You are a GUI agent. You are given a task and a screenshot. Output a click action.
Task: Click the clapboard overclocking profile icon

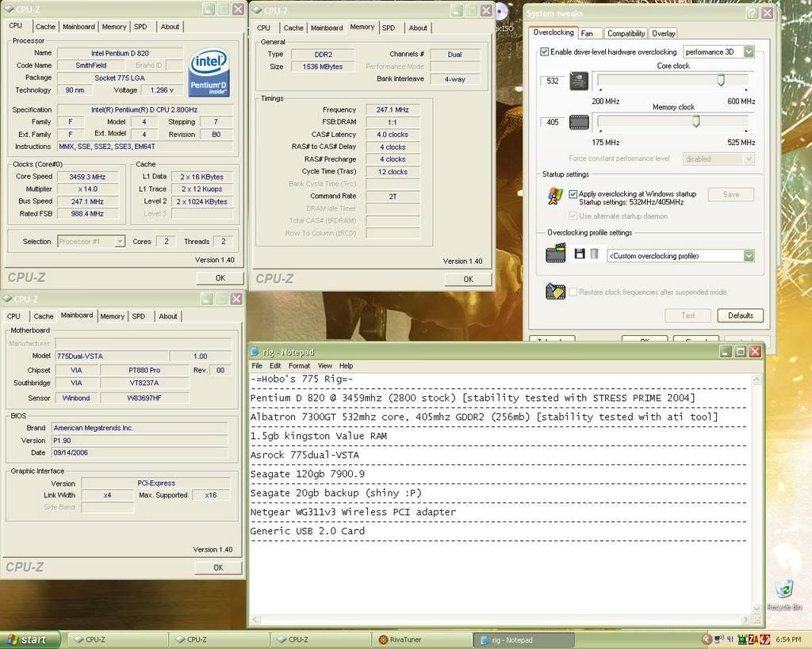click(x=556, y=254)
